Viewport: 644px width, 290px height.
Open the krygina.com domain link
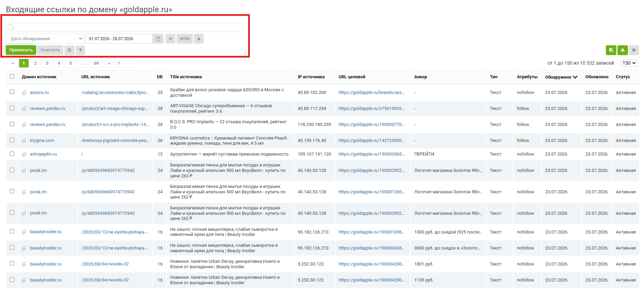[x=42, y=141]
